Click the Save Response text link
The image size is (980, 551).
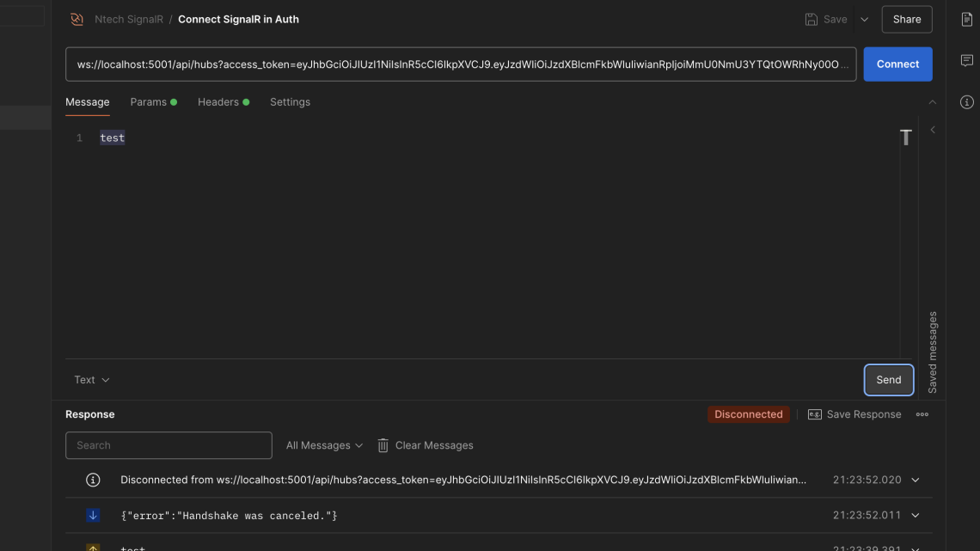coord(864,414)
